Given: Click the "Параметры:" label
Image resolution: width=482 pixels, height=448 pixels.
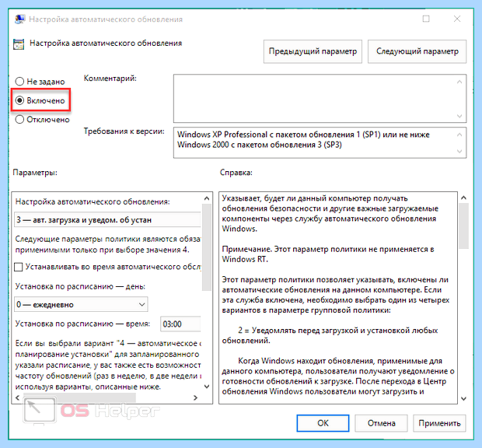Looking at the screenshot, I should 35,173.
